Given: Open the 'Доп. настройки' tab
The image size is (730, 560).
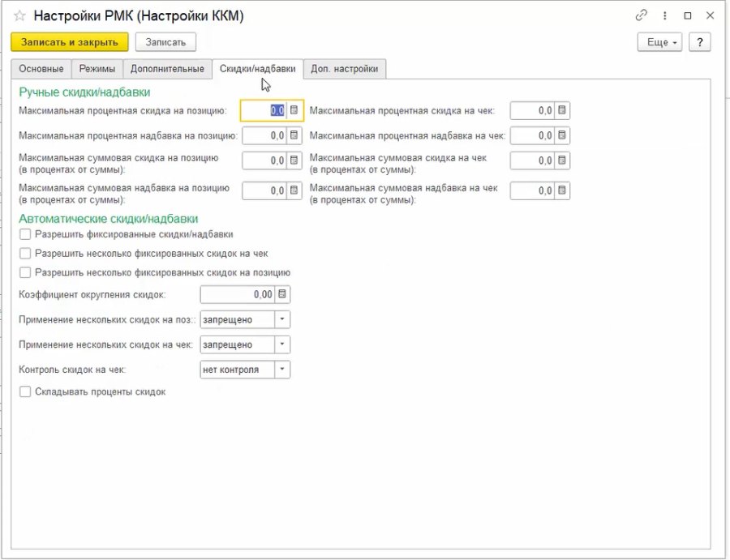Looking at the screenshot, I should (345, 69).
